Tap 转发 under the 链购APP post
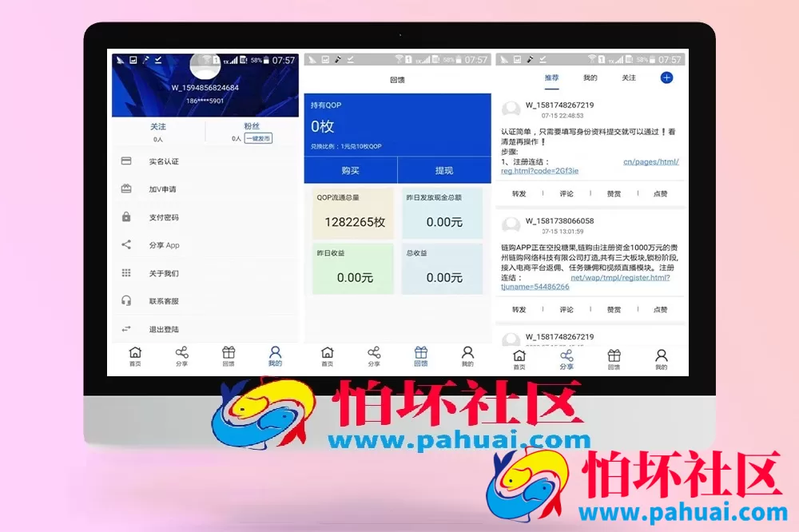Image resolution: width=799 pixels, height=532 pixels. (519, 309)
